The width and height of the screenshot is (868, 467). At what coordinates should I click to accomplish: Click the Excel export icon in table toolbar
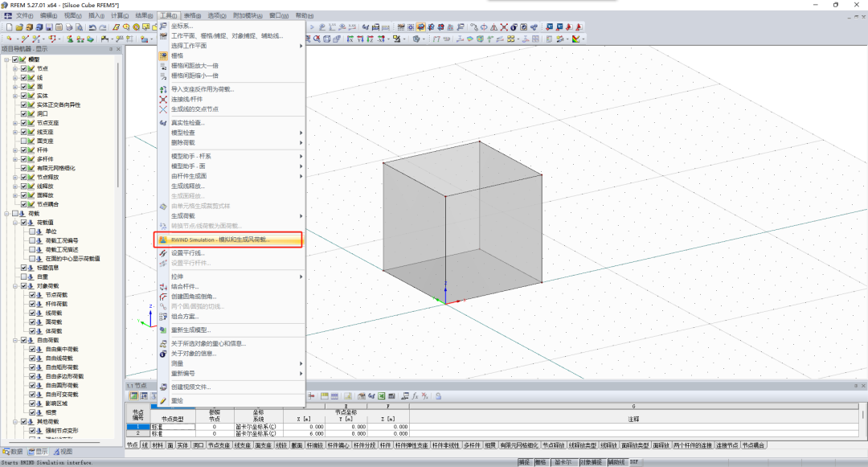click(382, 396)
